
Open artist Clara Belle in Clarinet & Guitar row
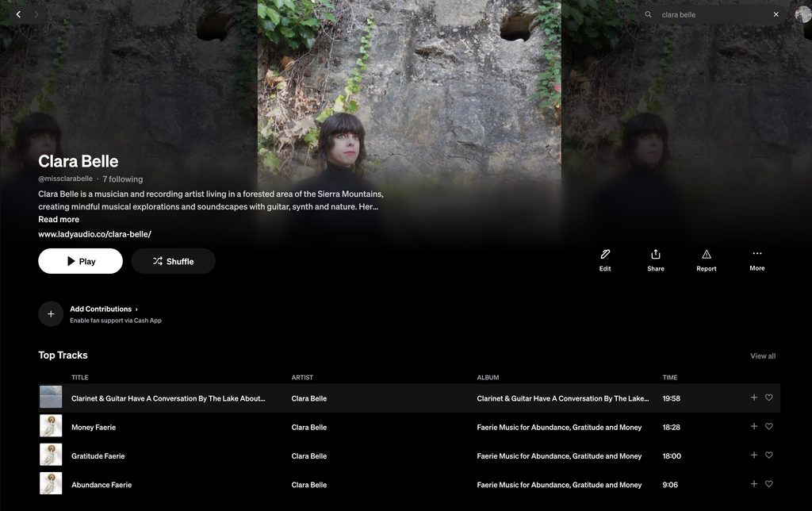tap(309, 398)
